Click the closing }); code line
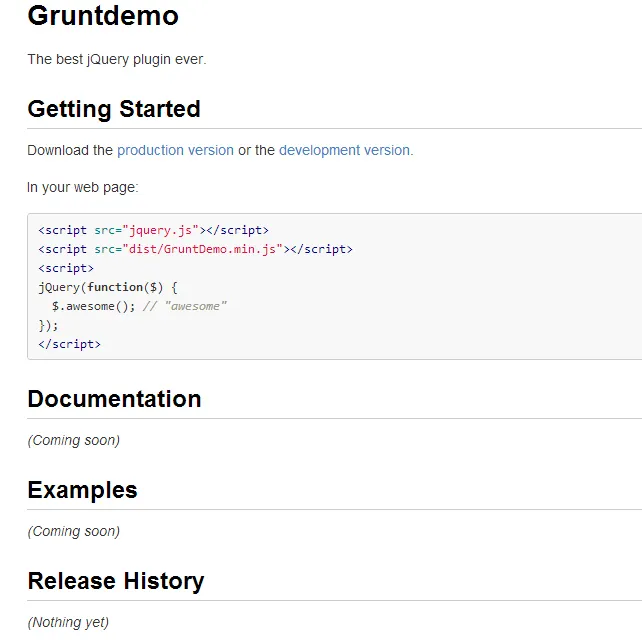 coord(49,325)
